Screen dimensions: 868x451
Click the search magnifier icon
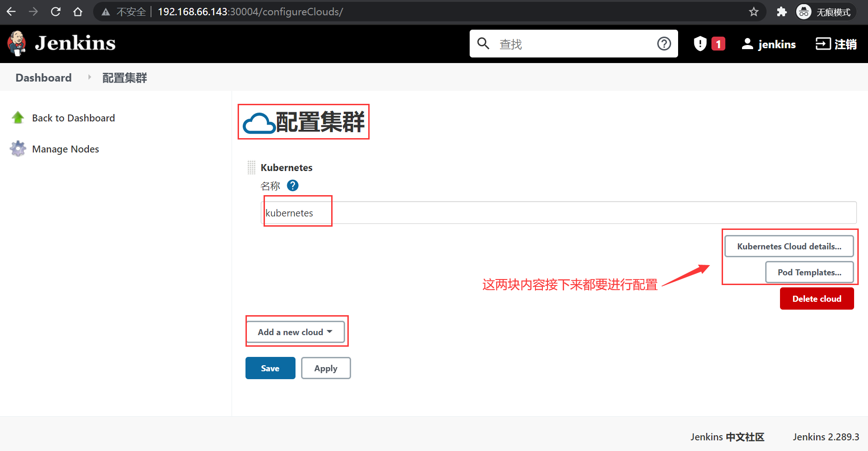point(483,44)
